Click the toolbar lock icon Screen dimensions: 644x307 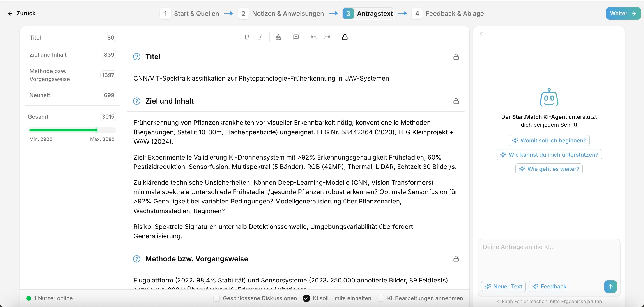point(345,37)
